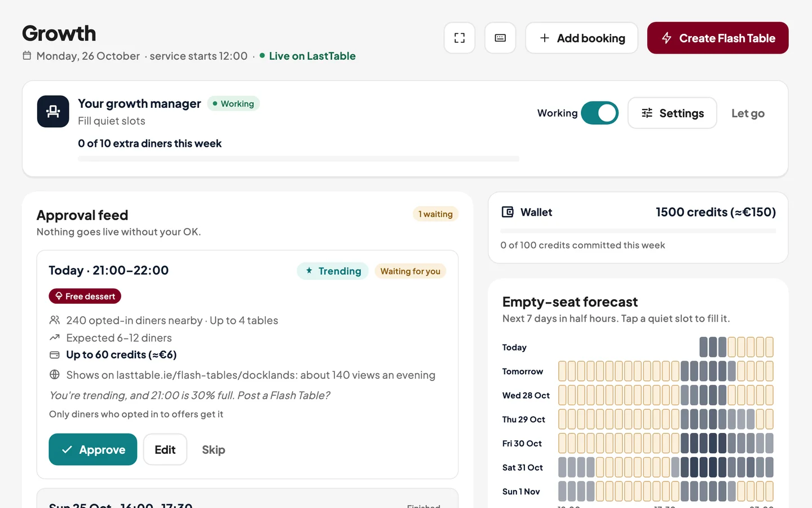Click the people icon beside opted-in diners
Screen dimensions: 812x508
[x=55, y=320]
